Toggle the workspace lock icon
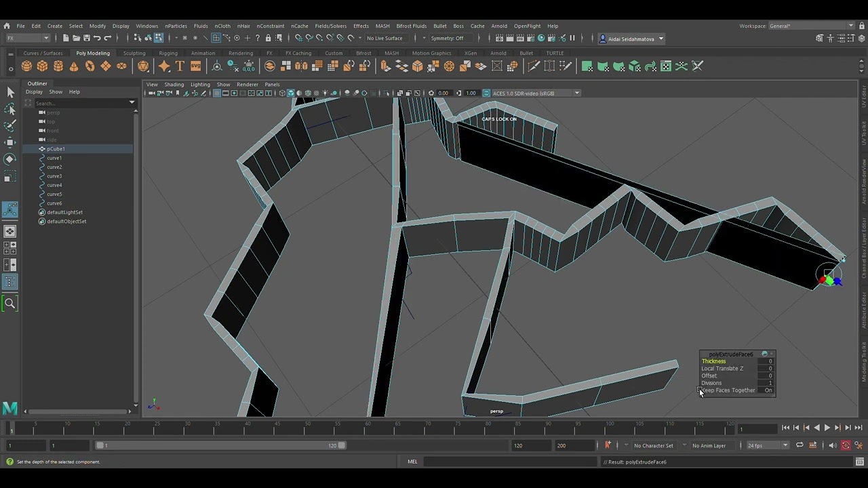Viewport: 868px width, 488px height. click(861, 26)
